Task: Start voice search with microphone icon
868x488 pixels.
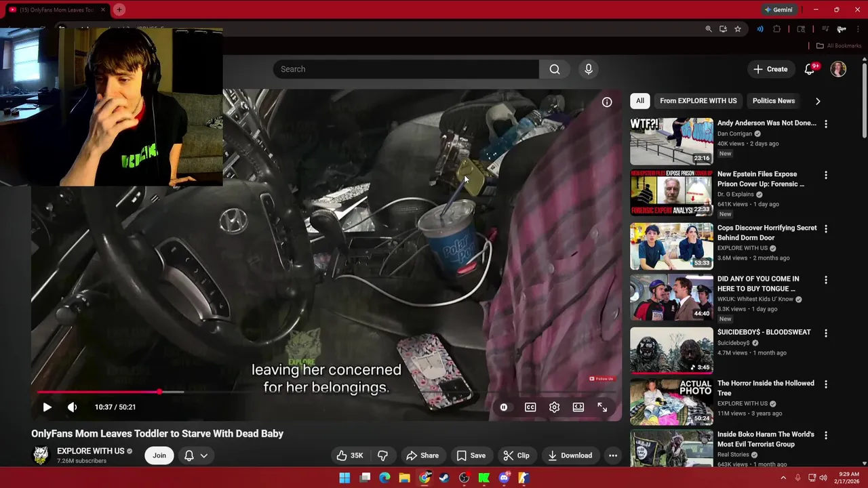Action: [589, 69]
